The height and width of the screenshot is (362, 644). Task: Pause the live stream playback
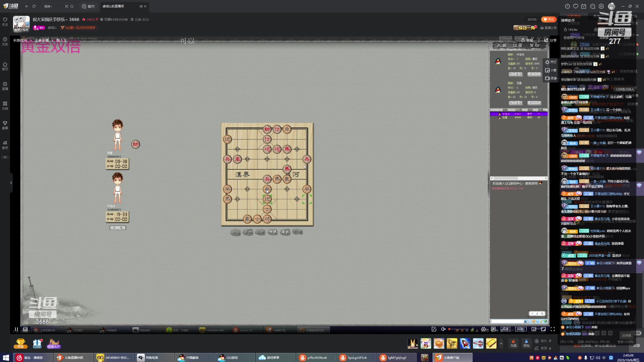click(x=16, y=329)
